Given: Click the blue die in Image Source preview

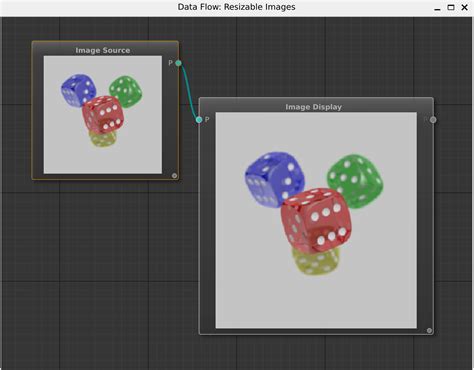Looking at the screenshot, I should [78, 90].
